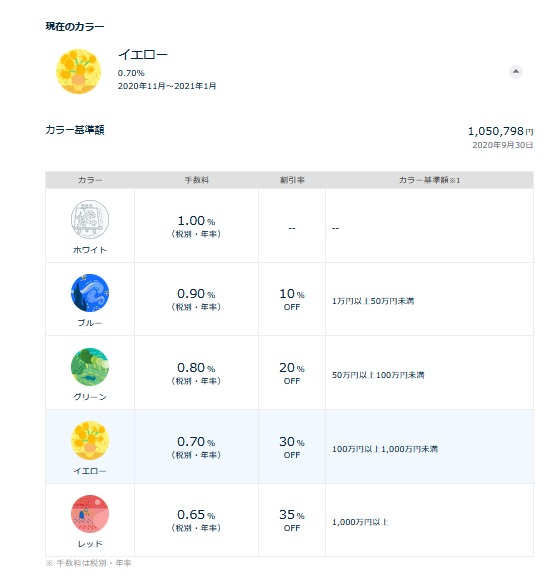The image size is (554, 576).
Task: Click the 手数料 column header
Action: 196,180
